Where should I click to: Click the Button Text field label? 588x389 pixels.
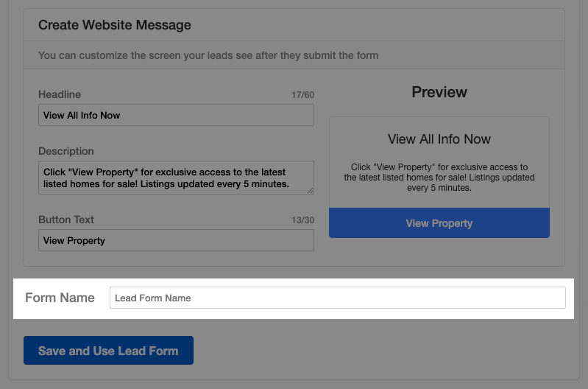pos(66,220)
